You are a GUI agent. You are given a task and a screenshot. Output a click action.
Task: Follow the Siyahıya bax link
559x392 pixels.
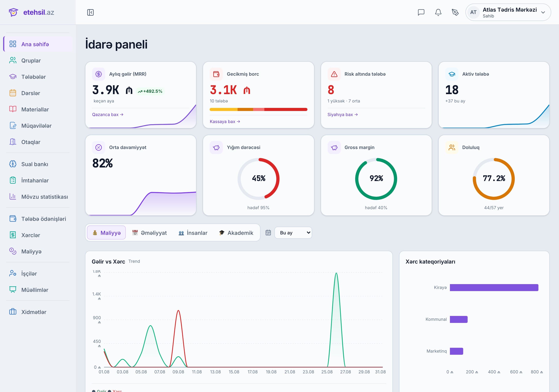343,115
